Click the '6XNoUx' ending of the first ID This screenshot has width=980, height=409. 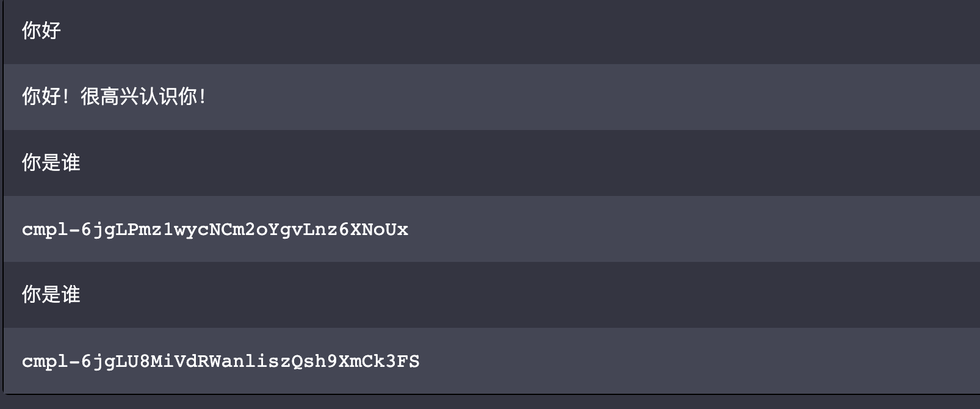click(x=373, y=230)
